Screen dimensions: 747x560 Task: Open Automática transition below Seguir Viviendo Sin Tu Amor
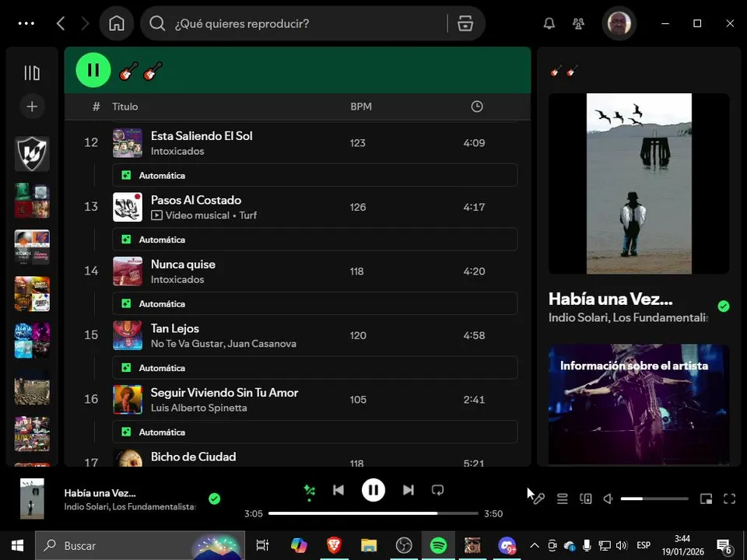315,432
